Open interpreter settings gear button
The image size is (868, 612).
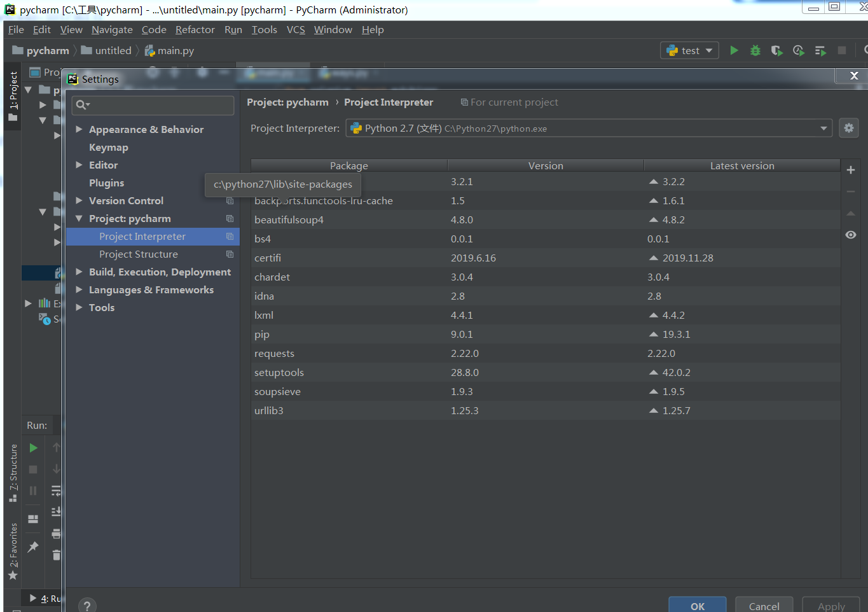coord(849,128)
